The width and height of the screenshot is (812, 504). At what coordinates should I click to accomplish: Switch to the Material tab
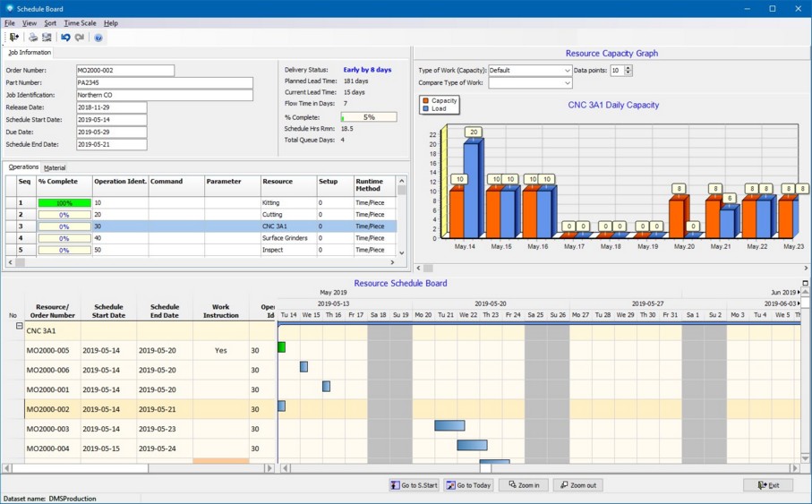[55, 167]
